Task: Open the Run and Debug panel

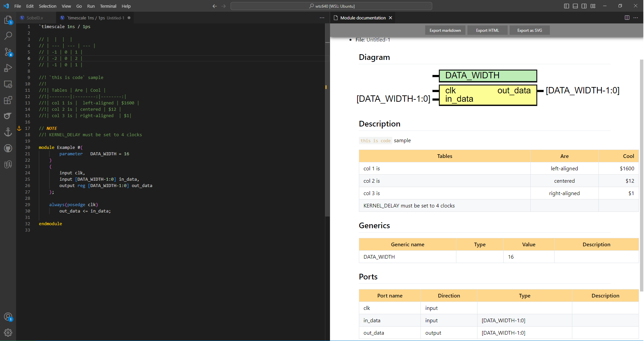Action: point(8,68)
